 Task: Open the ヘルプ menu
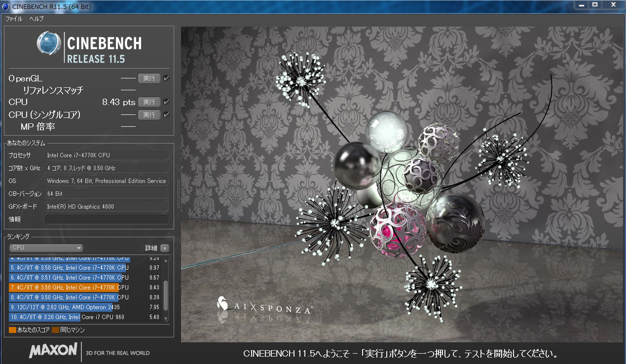(37, 19)
